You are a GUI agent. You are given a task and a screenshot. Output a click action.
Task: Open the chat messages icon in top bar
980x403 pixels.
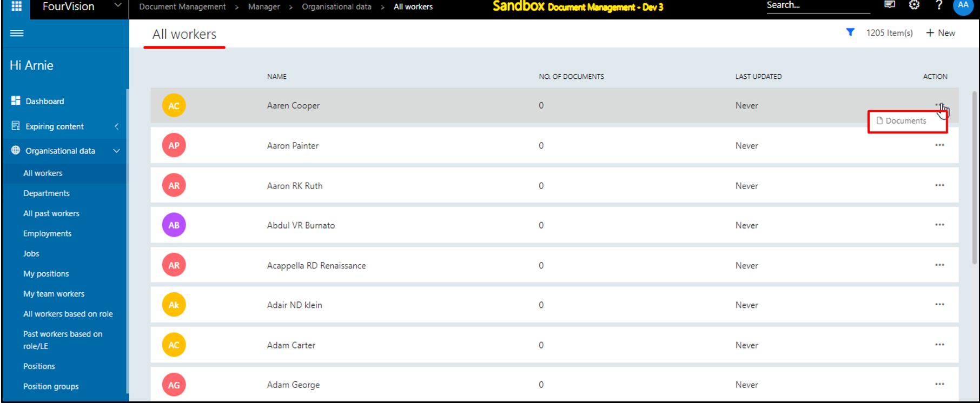coord(889,5)
